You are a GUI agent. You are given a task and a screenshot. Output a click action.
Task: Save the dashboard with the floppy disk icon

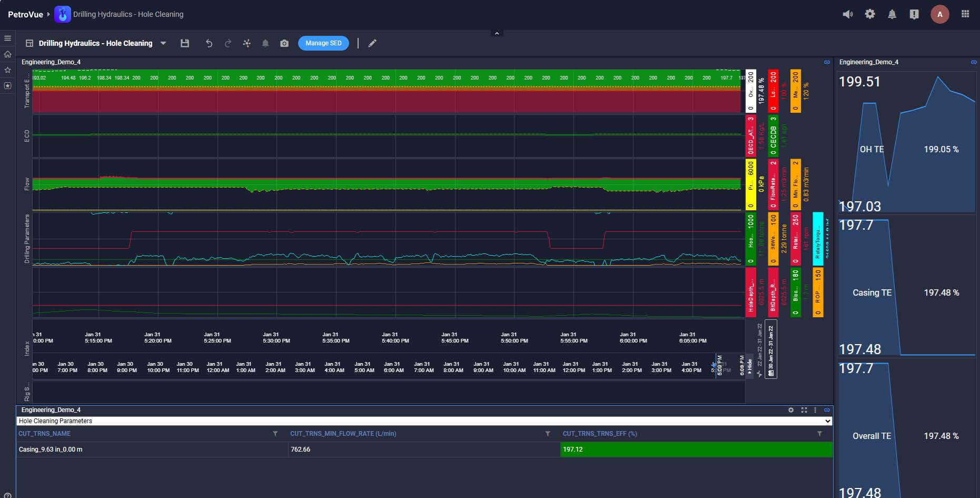(185, 43)
